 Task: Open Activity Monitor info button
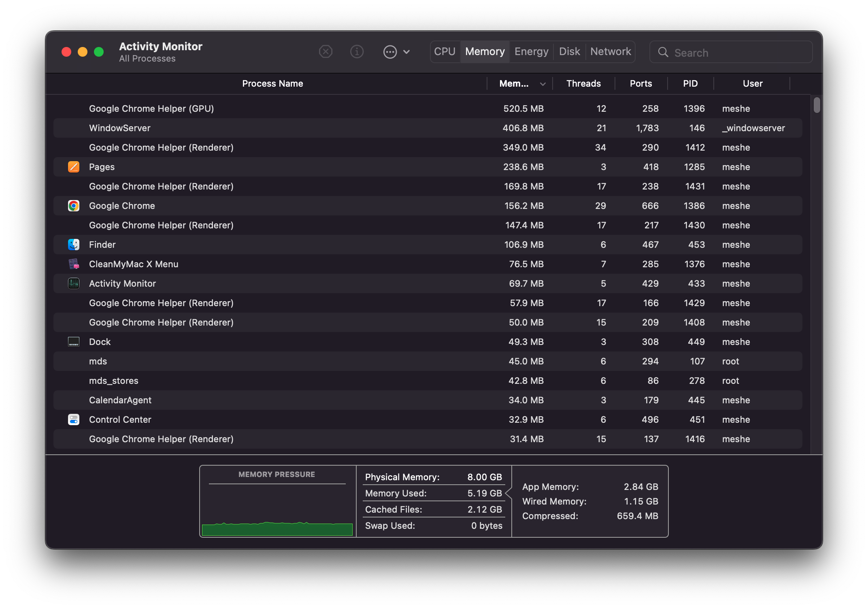[x=356, y=51]
